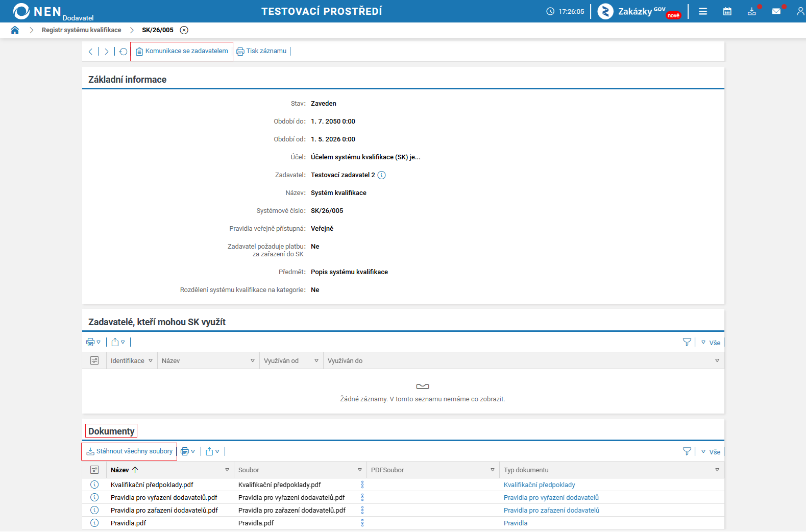The image size is (806, 532).
Task: Navigate to next record arrow
Action: (107, 52)
